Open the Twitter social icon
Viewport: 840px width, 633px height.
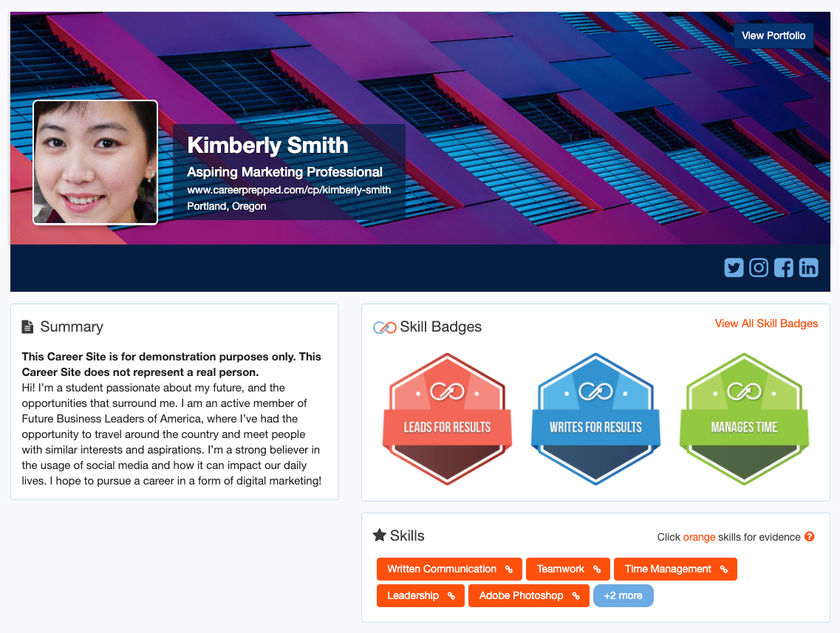[734, 267]
